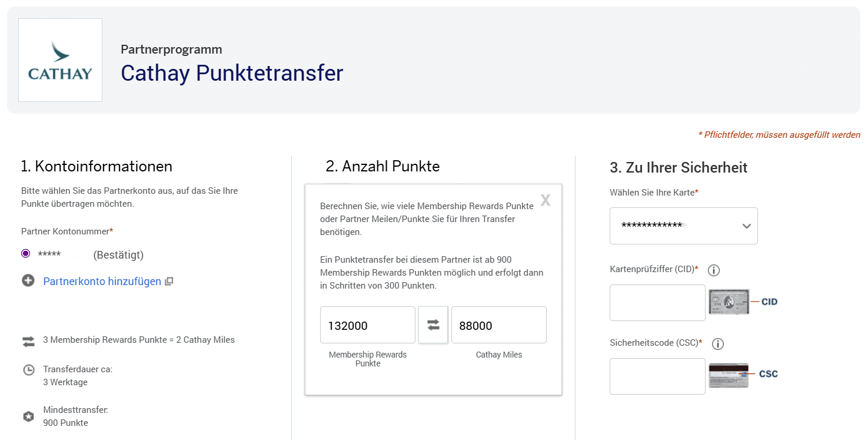This screenshot has height=440, width=868.
Task: Click the Kartenprüfziffer CID info icon
Action: pos(714,270)
